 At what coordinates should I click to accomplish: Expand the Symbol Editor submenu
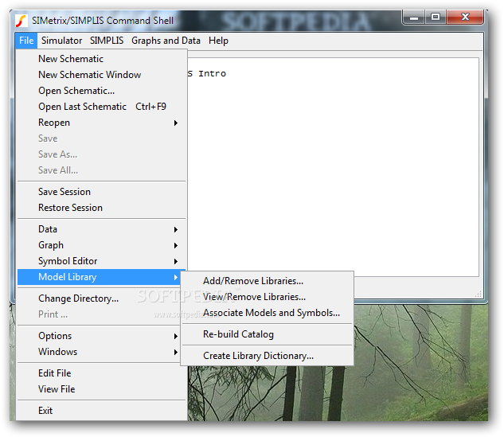102,261
